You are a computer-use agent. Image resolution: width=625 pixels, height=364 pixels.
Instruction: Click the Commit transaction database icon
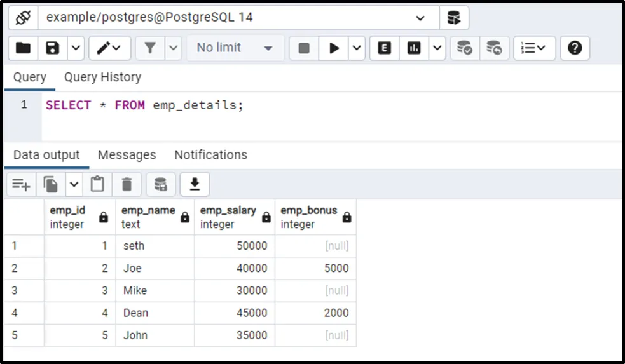(x=465, y=48)
